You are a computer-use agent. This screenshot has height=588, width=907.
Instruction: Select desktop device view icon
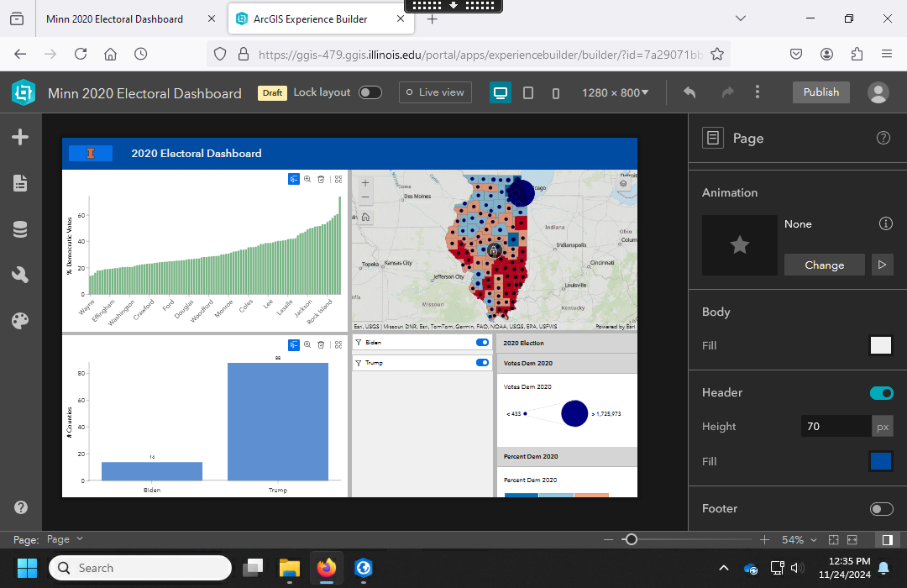click(501, 92)
